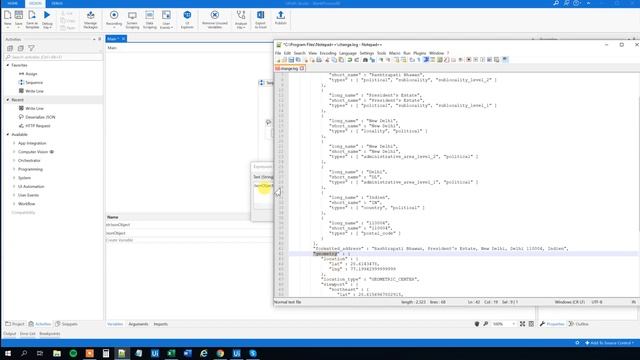
Task: Open Calculator from the taskbar
Action: [x=106, y=353]
